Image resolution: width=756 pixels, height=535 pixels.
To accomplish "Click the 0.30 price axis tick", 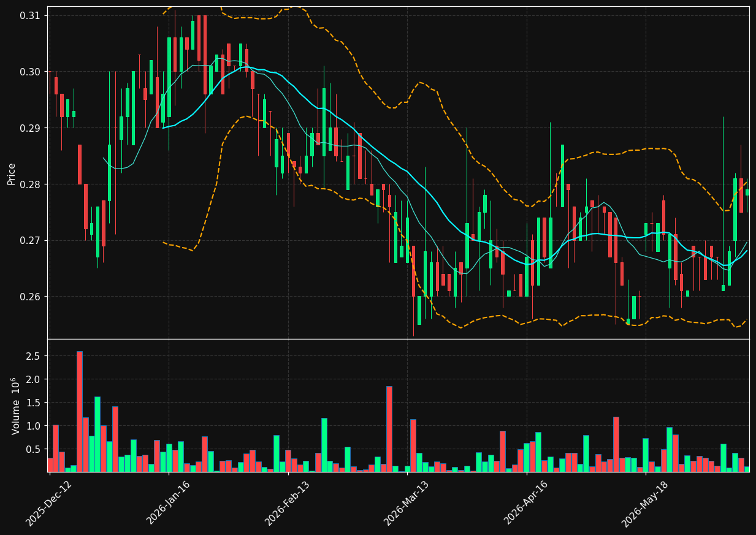I will click(31, 72).
